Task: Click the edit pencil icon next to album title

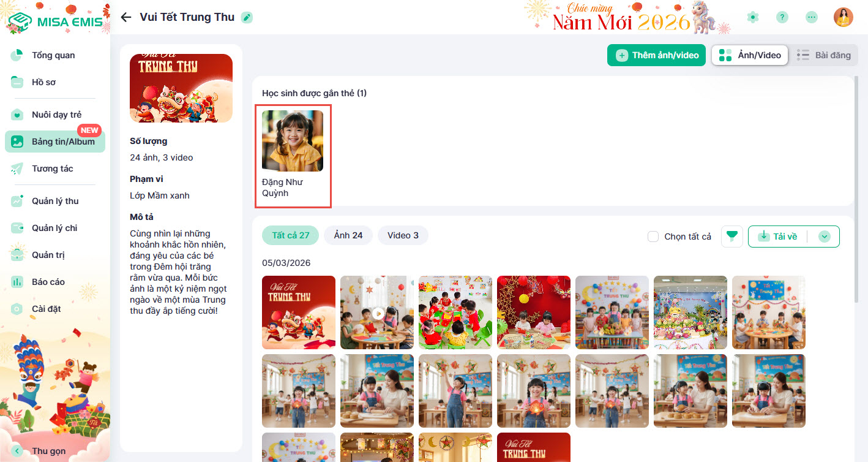Action: pyautogui.click(x=247, y=17)
